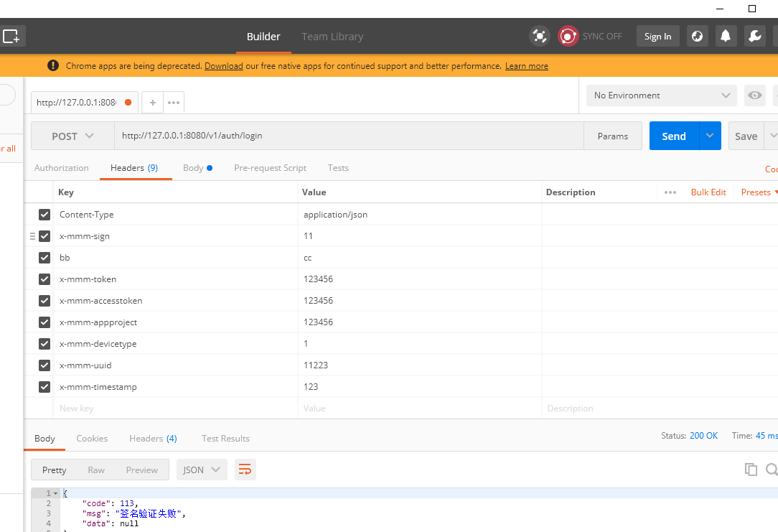Open the Tests tab
Image resolution: width=778 pixels, height=532 pixels.
coord(338,168)
